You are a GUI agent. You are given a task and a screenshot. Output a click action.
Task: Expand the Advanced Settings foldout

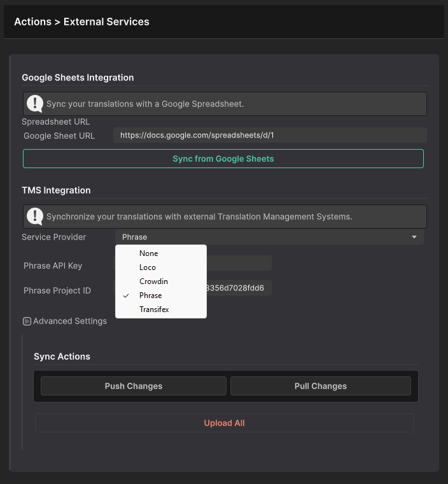(x=27, y=322)
